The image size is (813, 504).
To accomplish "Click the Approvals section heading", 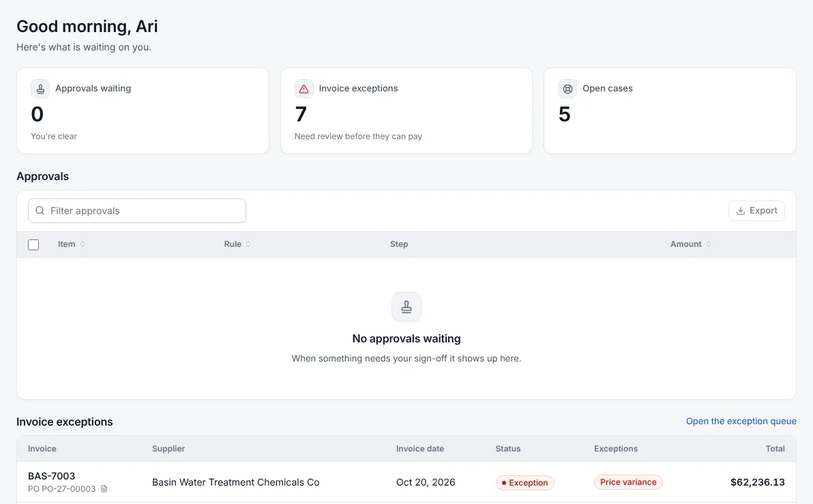I will 42,176.
